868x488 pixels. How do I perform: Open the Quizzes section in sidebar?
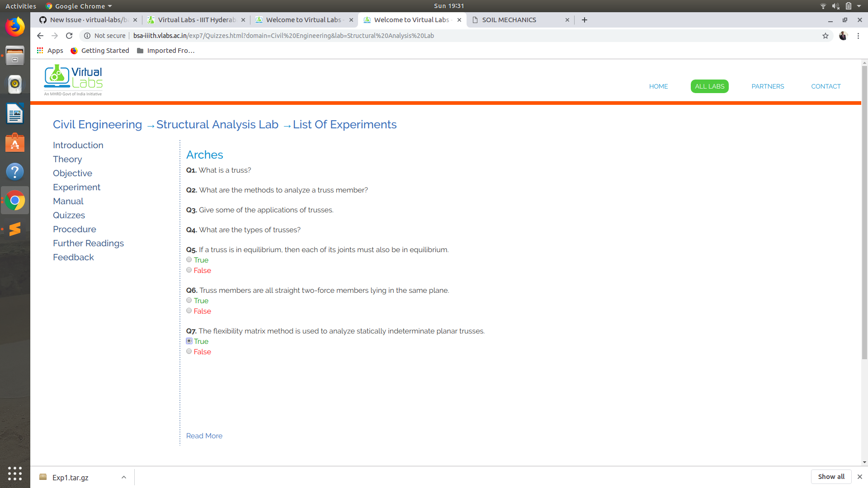click(69, 215)
